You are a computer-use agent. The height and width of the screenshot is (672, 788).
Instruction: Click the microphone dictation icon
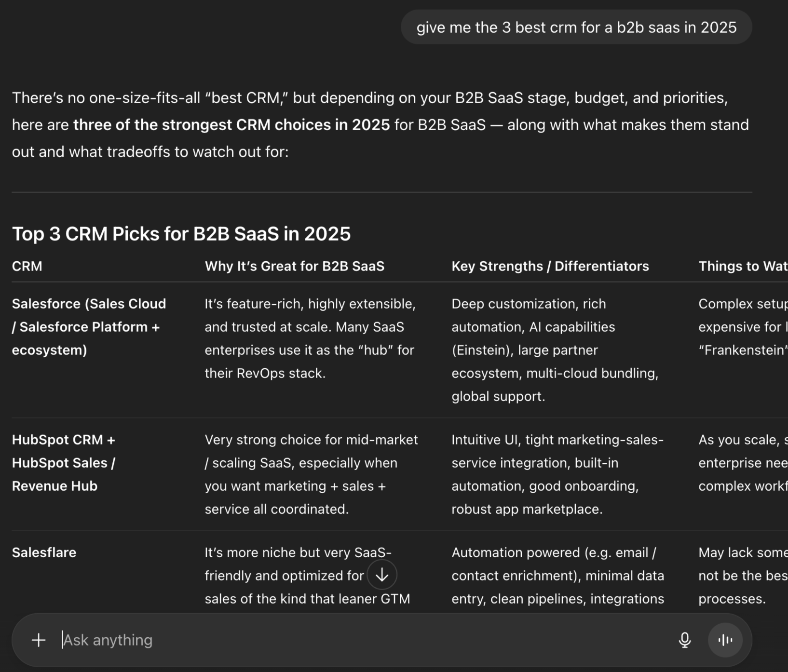tap(684, 640)
